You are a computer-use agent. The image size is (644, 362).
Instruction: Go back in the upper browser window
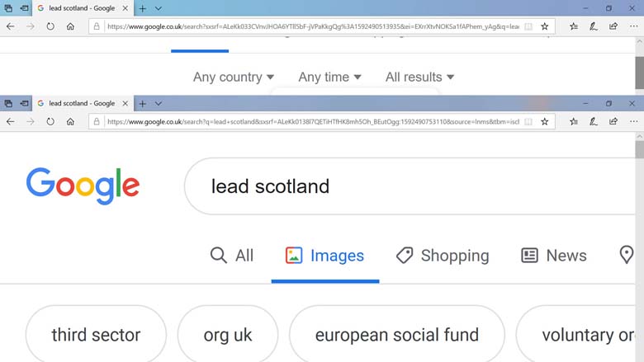pos(10,26)
